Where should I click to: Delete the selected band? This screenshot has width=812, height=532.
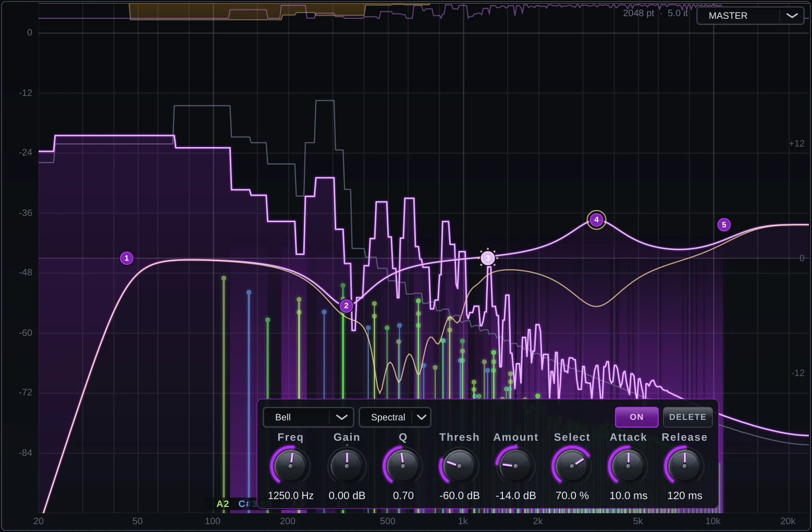687,417
